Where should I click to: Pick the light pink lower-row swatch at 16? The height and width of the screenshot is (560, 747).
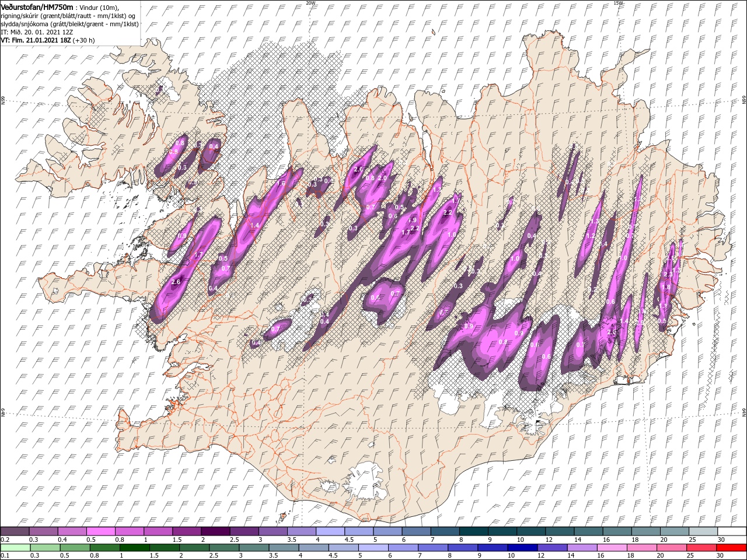[x=612, y=548]
